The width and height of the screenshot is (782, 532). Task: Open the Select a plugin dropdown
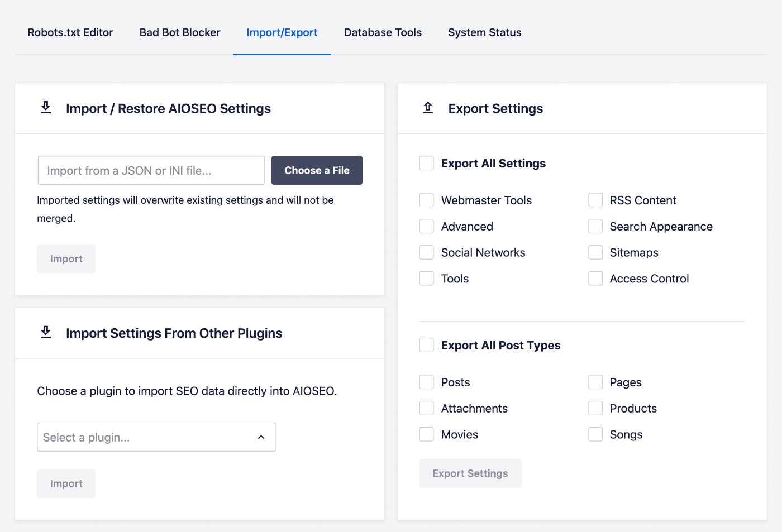[156, 437]
